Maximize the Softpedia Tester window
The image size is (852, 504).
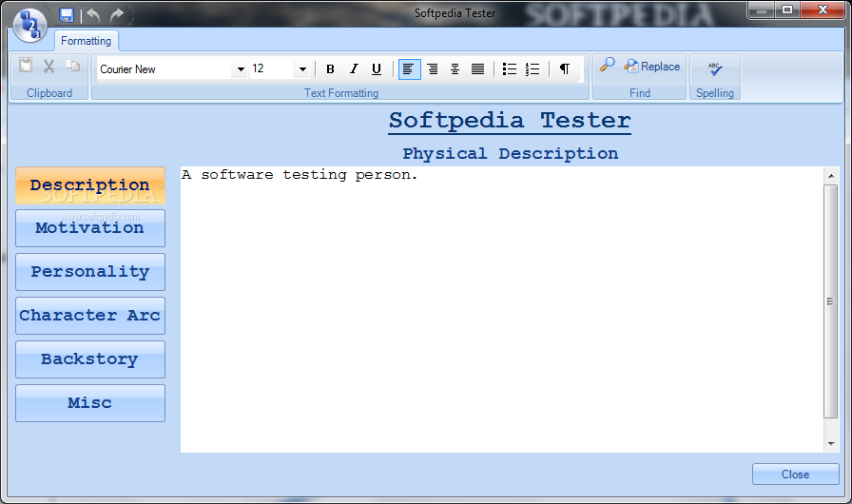(x=786, y=10)
